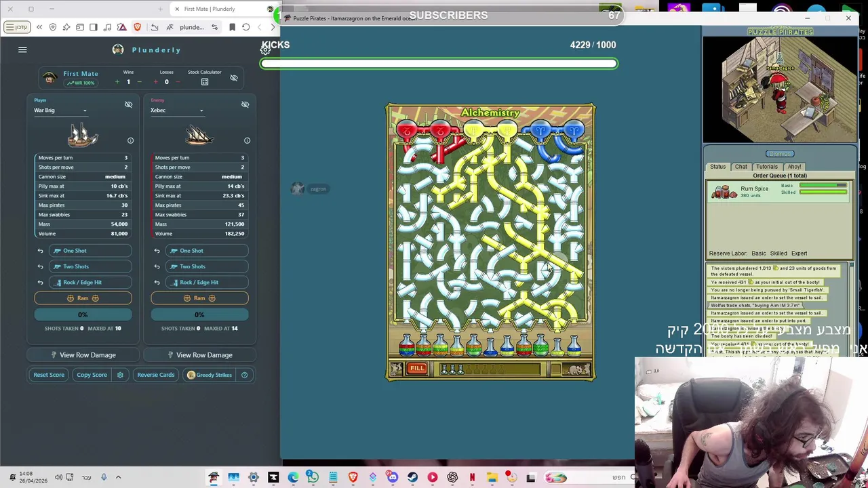Click Ram under the enemy ship
868x488 pixels.
point(199,298)
